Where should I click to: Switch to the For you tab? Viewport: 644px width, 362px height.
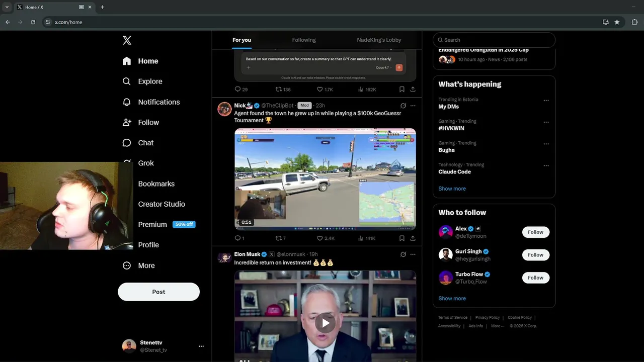click(x=242, y=40)
